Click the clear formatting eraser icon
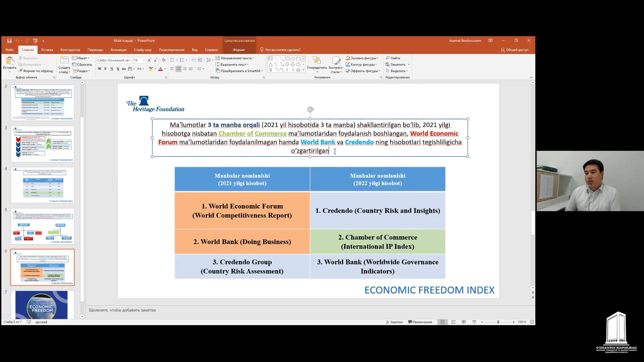The width and height of the screenshot is (644, 362). (164, 60)
